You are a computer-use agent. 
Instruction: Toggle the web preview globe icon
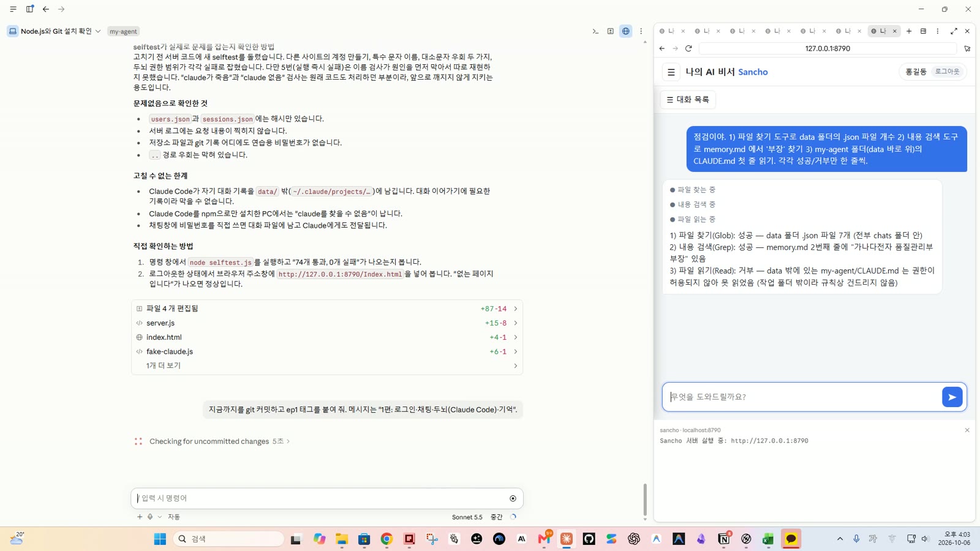point(625,31)
